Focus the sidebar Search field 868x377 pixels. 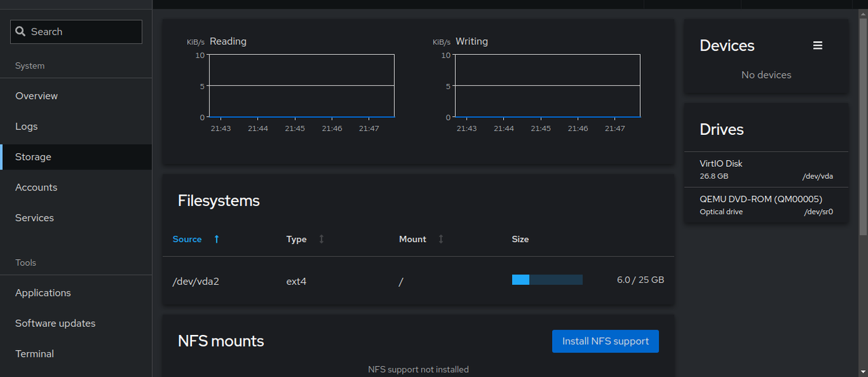point(76,32)
